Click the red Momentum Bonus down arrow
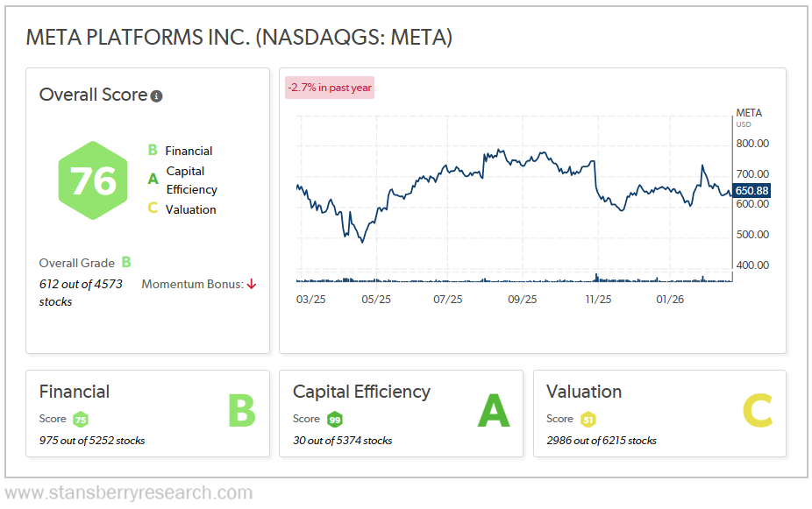The image size is (812, 509). coord(252,284)
